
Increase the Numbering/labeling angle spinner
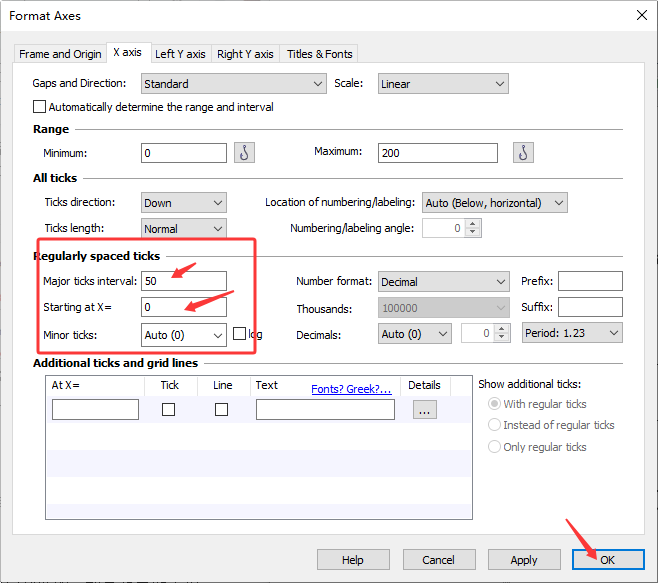tap(473, 225)
